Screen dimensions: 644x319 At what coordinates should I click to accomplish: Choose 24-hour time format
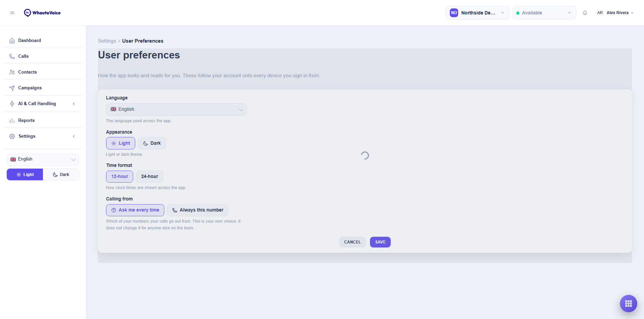tap(150, 177)
